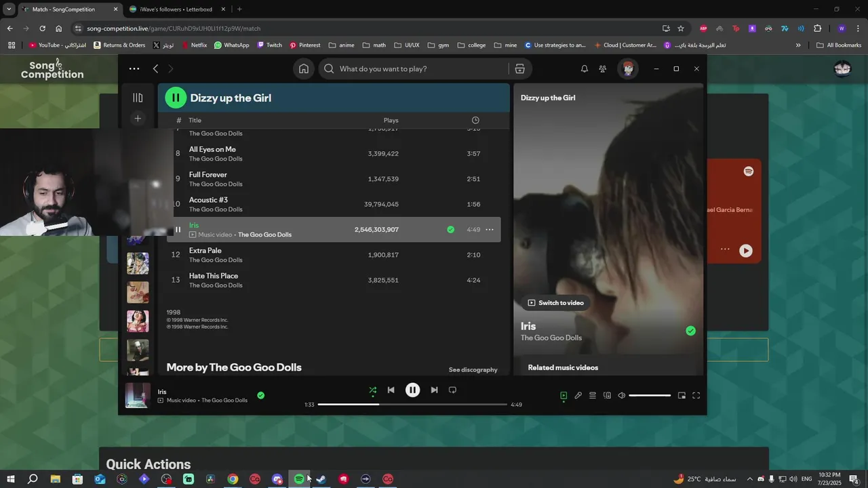Mute Spotify with the speaker icon
Image resolution: width=868 pixels, height=488 pixels.
[621, 395]
